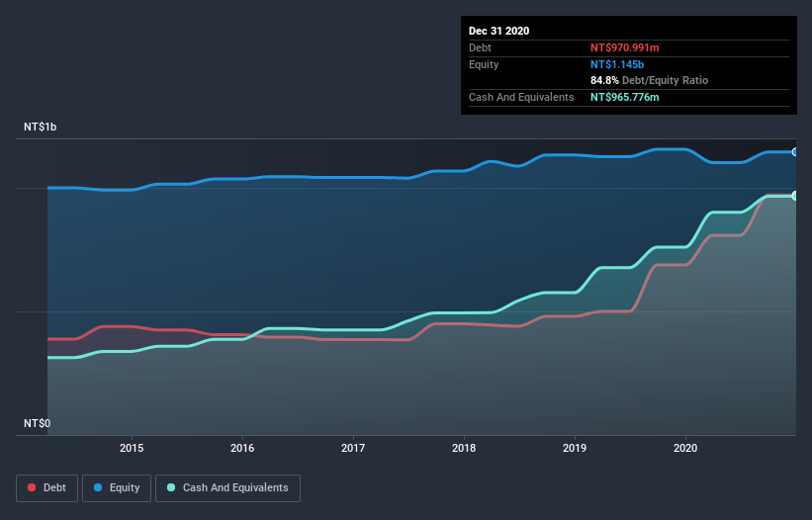Click the NT$1.145b equity value
This screenshot has width=812, height=520.
(x=617, y=64)
